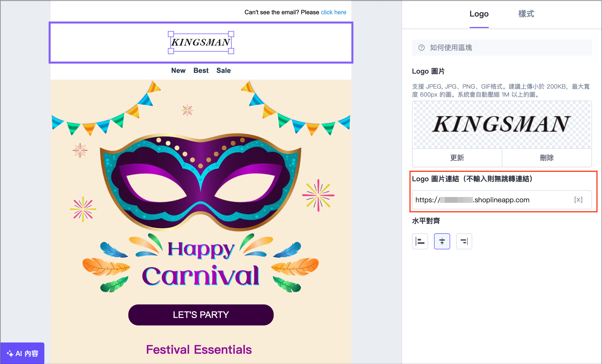602x364 pixels.
Task: Click the KINGSMAN logo preview thumbnail
Action: click(502, 125)
